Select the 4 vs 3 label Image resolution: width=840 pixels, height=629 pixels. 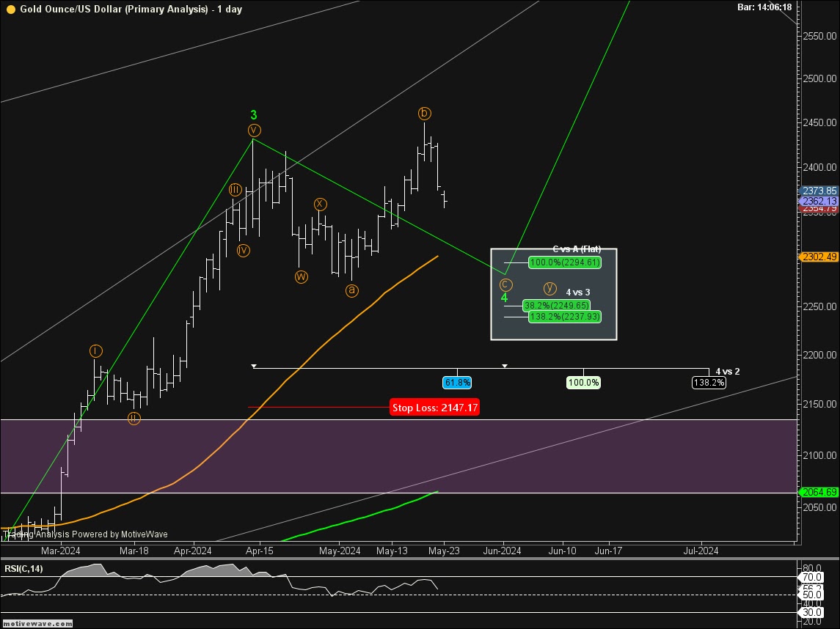click(578, 293)
